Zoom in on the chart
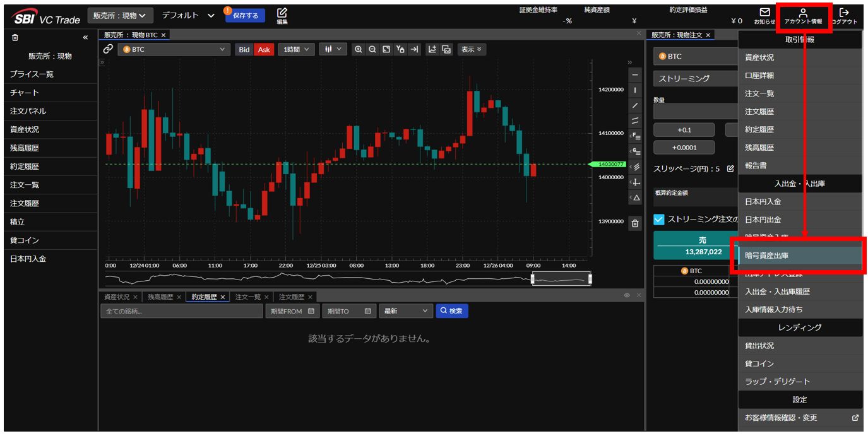Viewport: 868px width, 436px height. click(359, 49)
